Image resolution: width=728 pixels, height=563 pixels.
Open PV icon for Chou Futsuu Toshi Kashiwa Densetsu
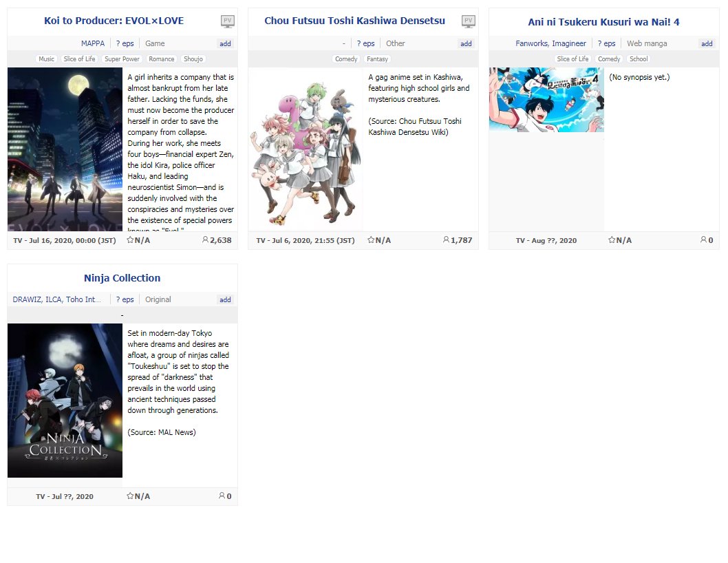[x=469, y=21]
